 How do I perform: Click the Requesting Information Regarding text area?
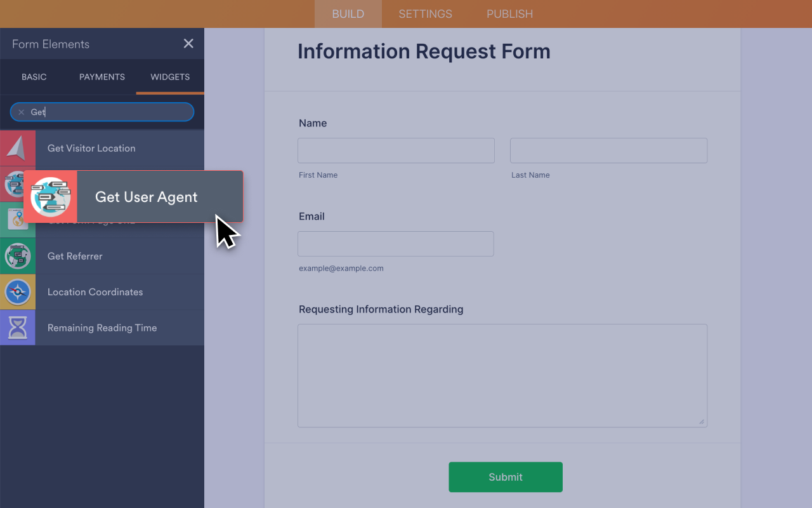point(502,375)
